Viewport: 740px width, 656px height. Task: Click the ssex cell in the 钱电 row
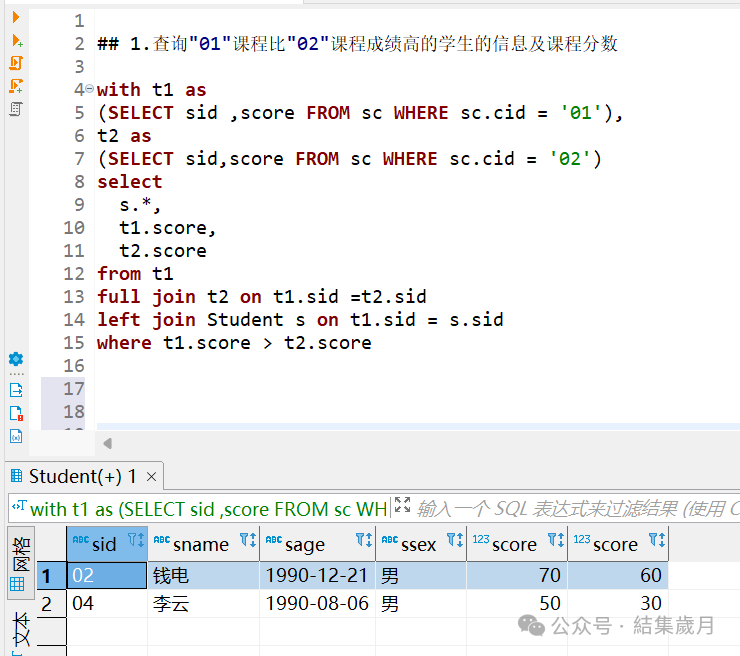[x=421, y=575]
